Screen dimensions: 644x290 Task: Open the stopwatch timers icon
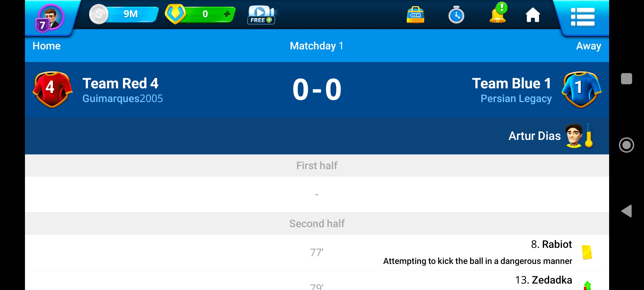456,15
